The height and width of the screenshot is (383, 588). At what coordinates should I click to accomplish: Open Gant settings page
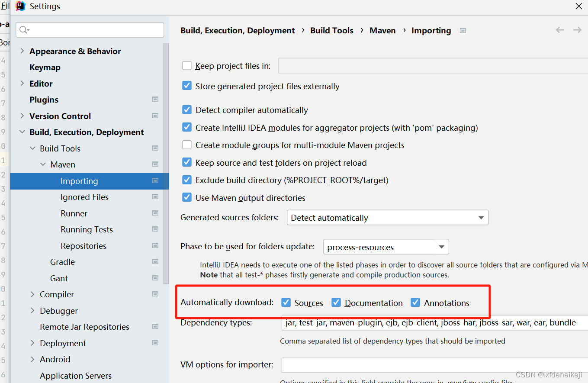59,278
